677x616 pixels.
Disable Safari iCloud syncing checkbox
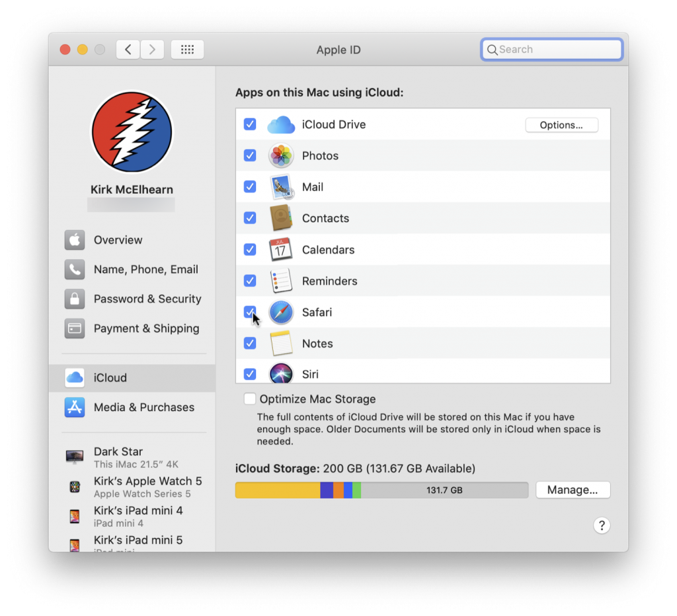[250, 311]
